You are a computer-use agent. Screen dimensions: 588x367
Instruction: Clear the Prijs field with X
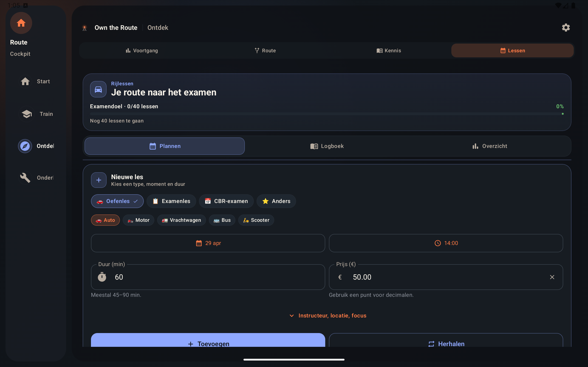tap(552, 277)
